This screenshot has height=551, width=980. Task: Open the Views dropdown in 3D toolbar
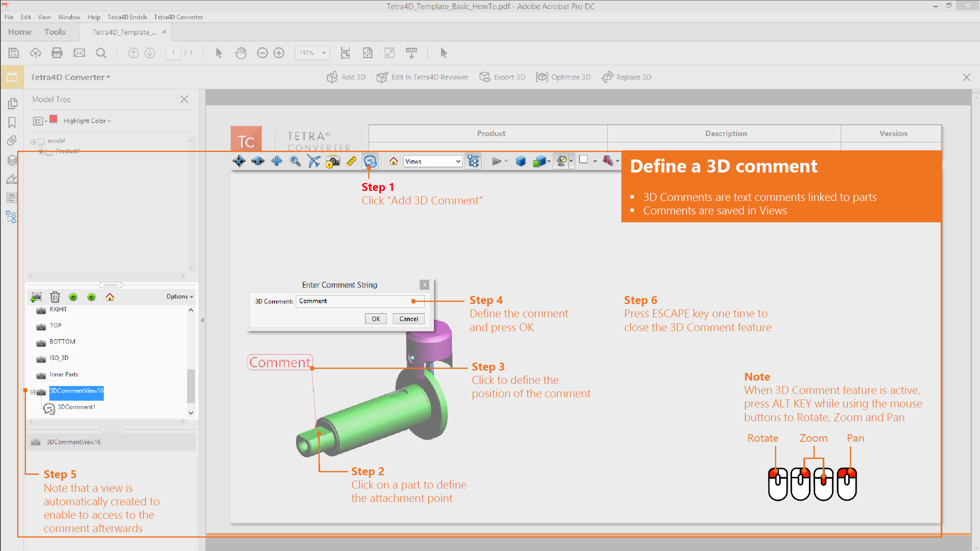pyautogui.click(x=433, y=161)
